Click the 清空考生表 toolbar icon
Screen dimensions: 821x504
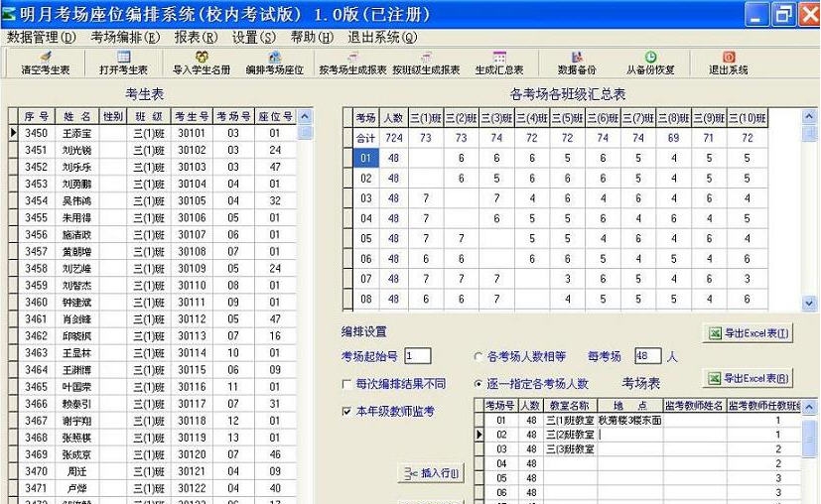[x=46, y=63]
